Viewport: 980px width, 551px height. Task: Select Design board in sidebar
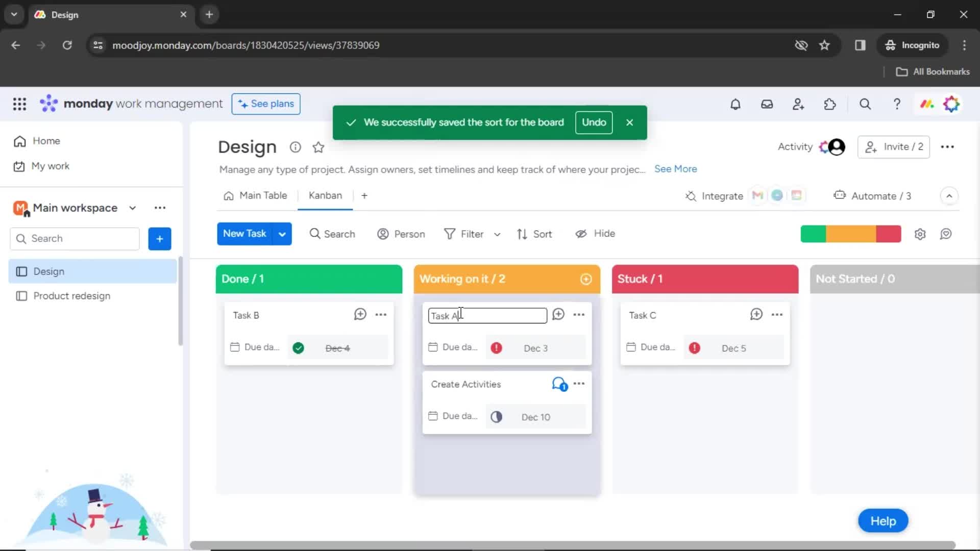(x=92, y=271)
